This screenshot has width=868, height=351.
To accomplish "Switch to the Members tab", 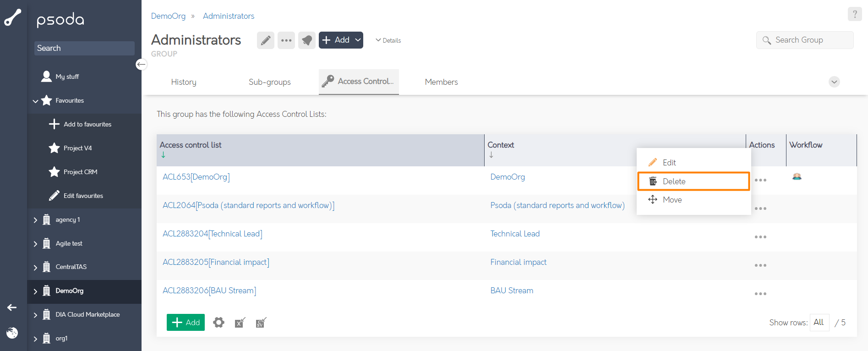I will [441, 82].
